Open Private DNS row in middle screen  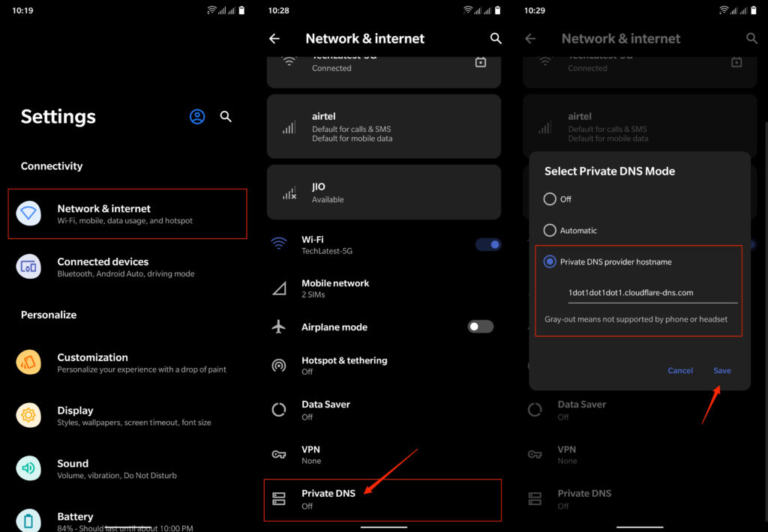383,500
